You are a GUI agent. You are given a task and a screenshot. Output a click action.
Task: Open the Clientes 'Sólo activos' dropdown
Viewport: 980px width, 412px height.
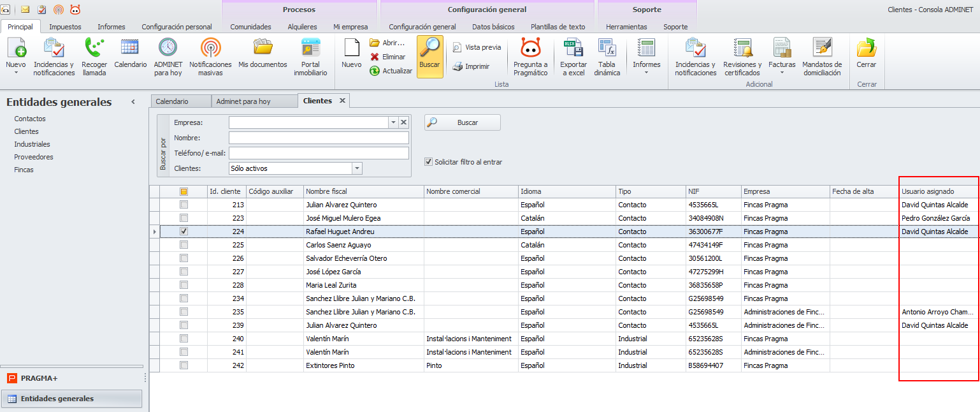pyautogui.click(x=357, y=168)
